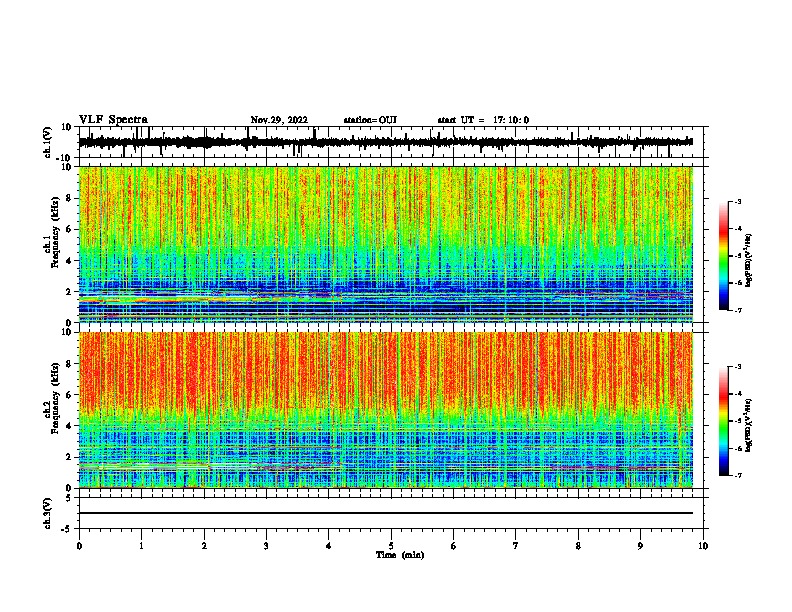Click the "station=OUI" header label

click(x=370, y=120)
